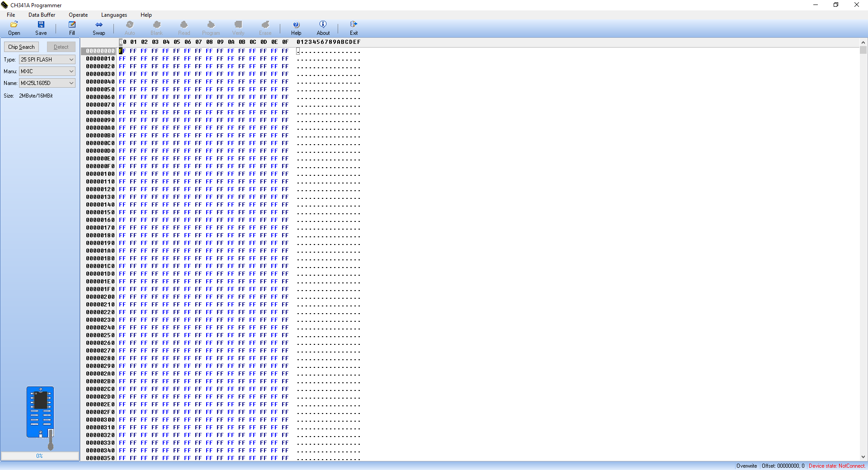Click the Detect button
The image size is (868, 470).
pyautogui.click(x=61, y=47)
